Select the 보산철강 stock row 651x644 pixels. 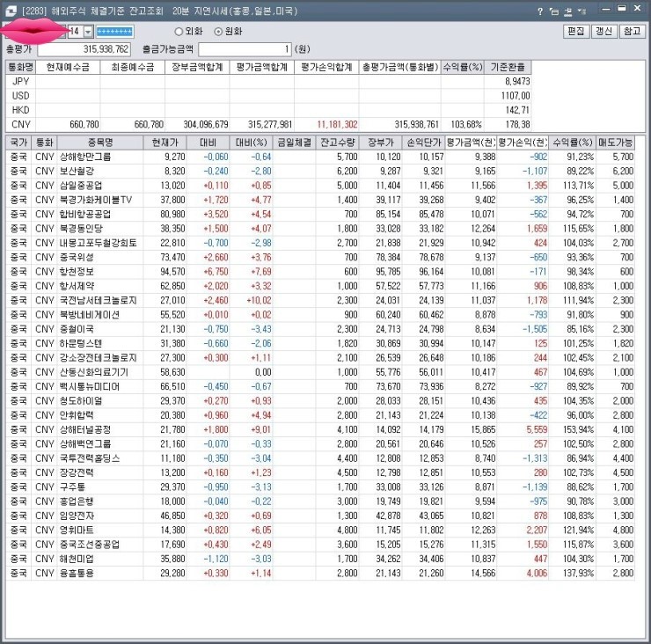point(320,171)
